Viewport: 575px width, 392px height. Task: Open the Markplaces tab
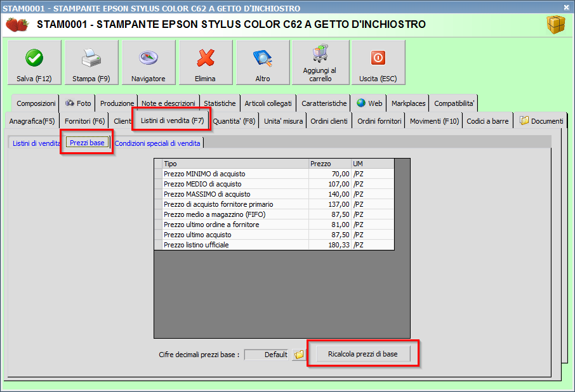(408, 103)
